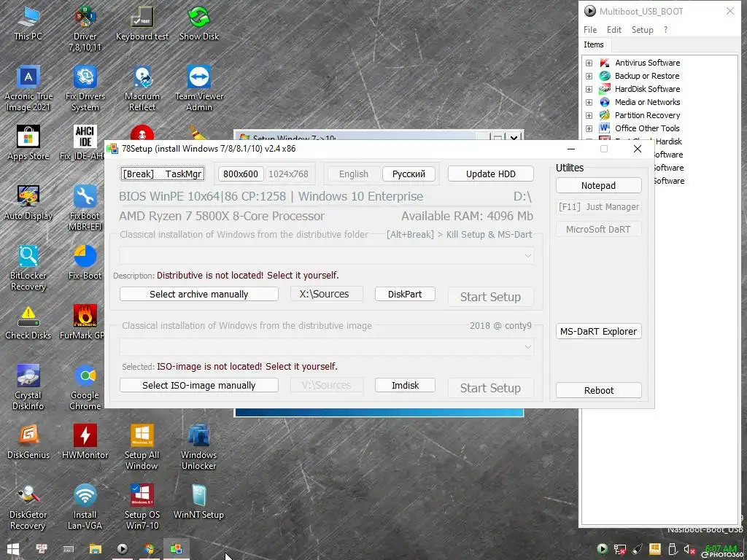Screen dimensions: 747x560
Task: Launch DiskGetor Recovery desktop icon
Action: coord(28,507)
